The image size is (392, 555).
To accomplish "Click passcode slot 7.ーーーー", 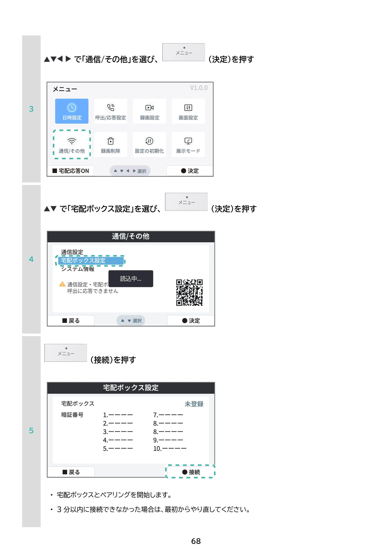I will click(x=168, y=415).
